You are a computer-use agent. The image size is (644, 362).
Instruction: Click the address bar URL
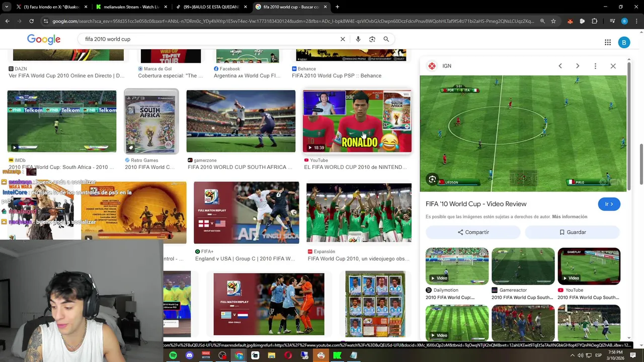pos(293,21)
